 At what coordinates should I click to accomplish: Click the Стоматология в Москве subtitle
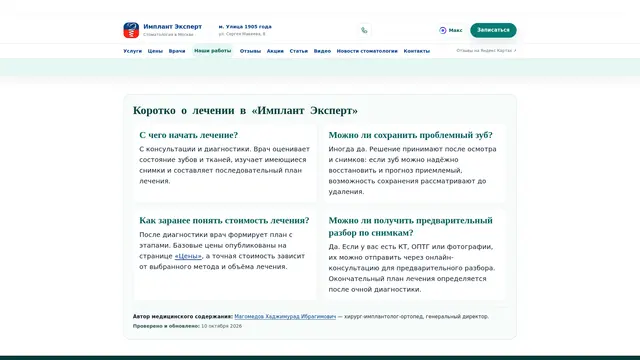click(168, 35)
